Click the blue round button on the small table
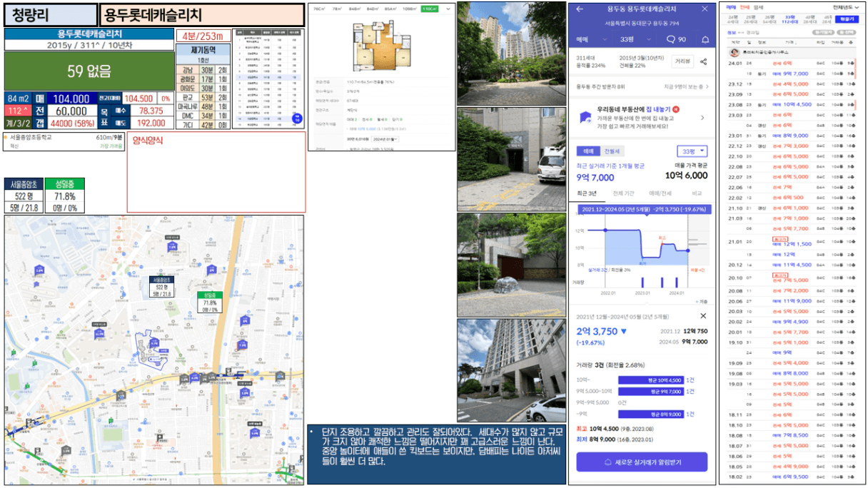 [298, 118]
